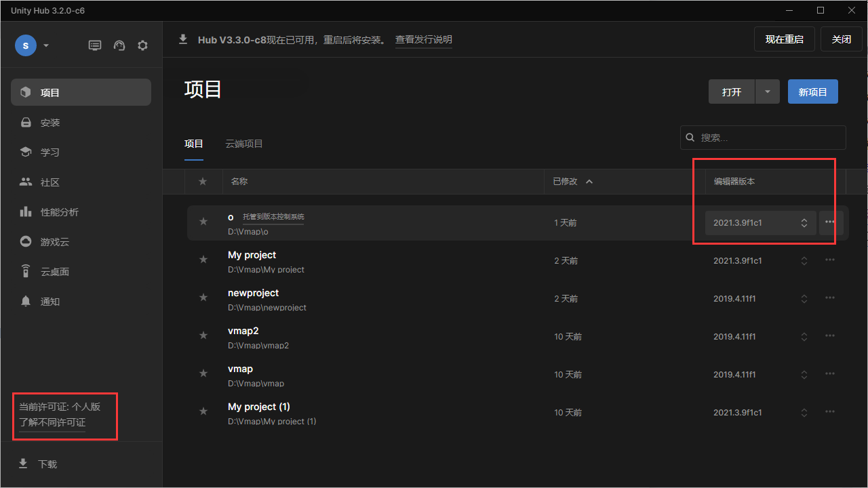Star the vmap2 project
Screen dimensions: 868x488
(203, 335)
